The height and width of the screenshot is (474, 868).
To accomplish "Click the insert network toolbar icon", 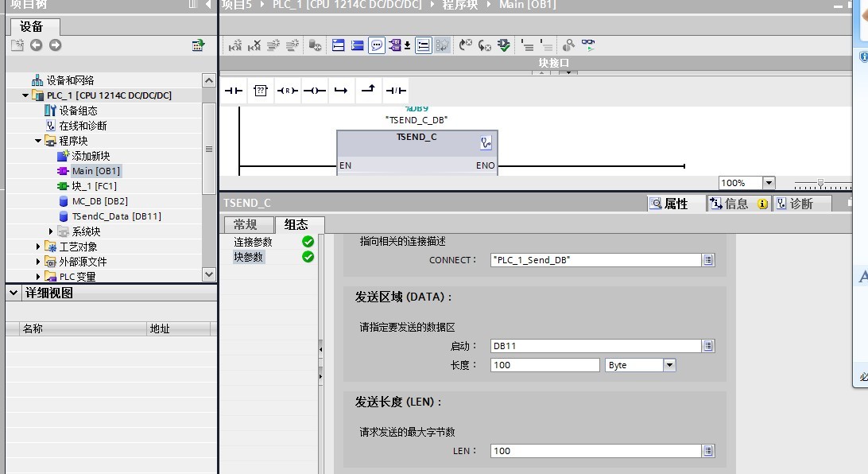I will (x=235, y=45).
